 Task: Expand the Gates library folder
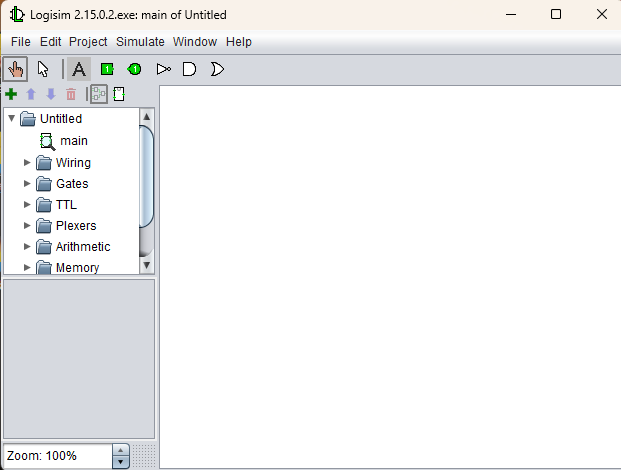(x=27, y=183)
